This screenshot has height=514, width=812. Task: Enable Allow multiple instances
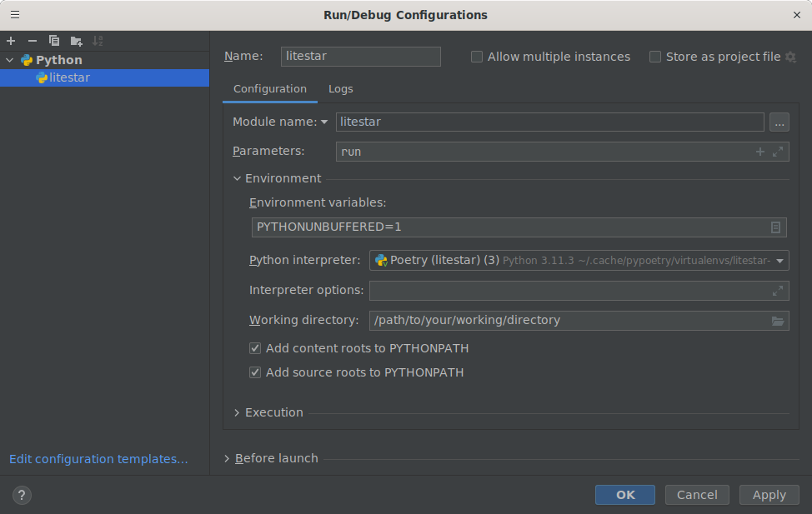pyautogui.click(x=476, y=57)
